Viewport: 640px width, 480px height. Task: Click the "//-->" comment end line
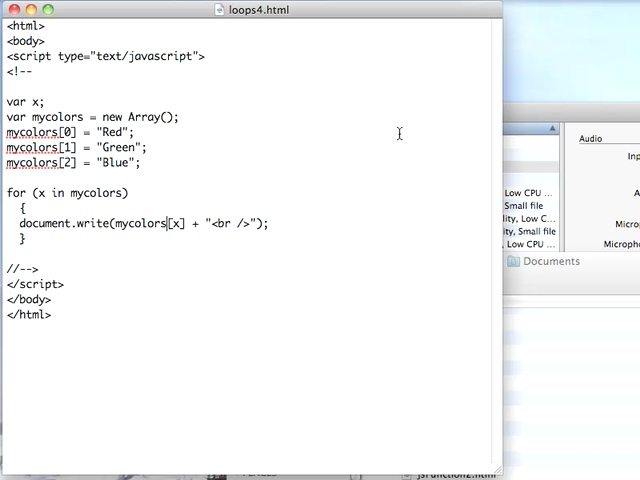(x=22, y=269)
